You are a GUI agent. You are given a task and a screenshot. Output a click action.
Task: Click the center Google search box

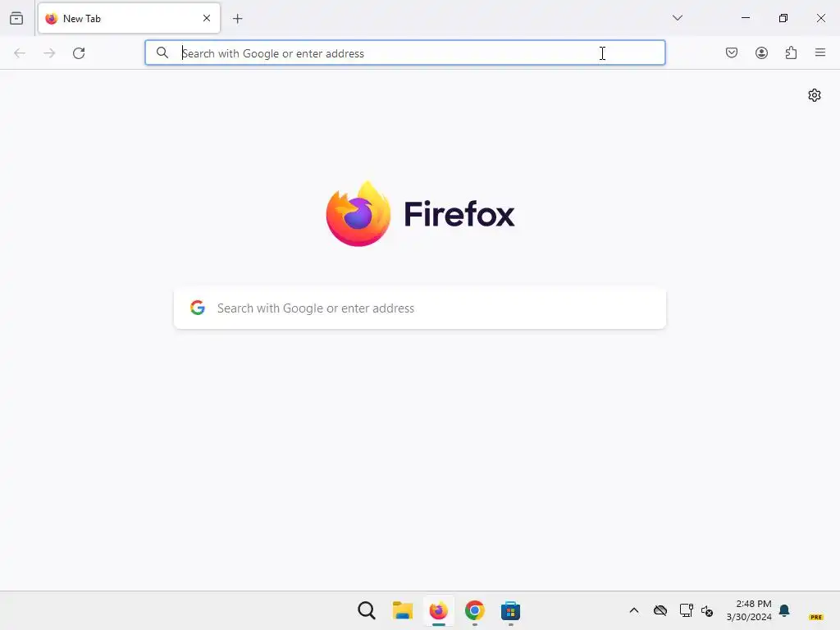tap(420, 308)
